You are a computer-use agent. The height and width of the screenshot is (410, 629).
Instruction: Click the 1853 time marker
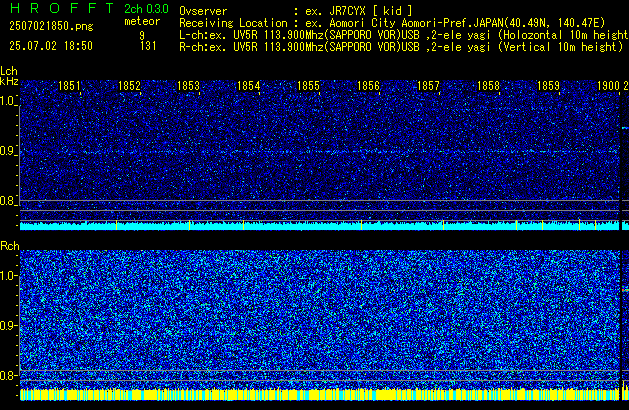[x=189, y=86]
